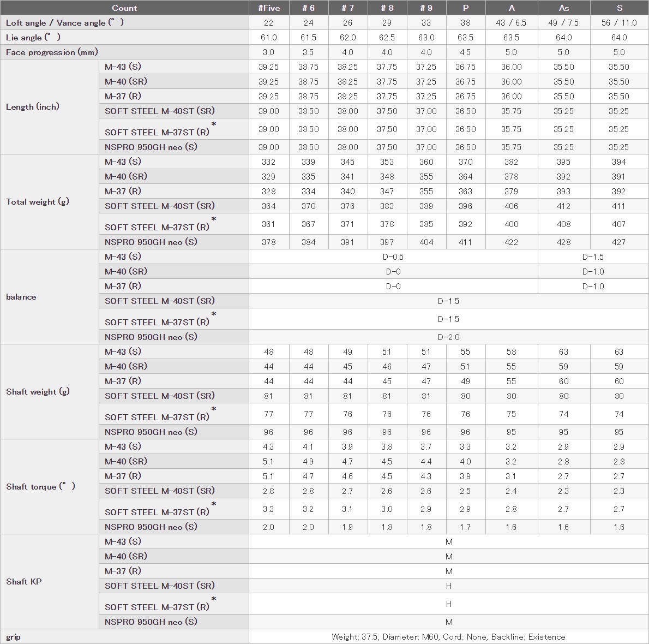
Task: Click length value '39.00' in NSPRO 950GH neo row
Action: point(269,147)
